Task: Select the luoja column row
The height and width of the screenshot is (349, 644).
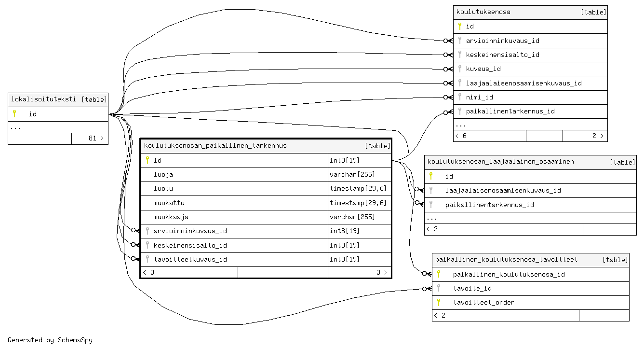Action: point(163,174)
